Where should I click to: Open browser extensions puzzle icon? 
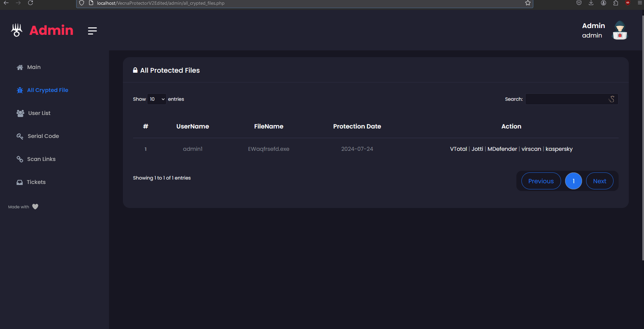point(616,3)
